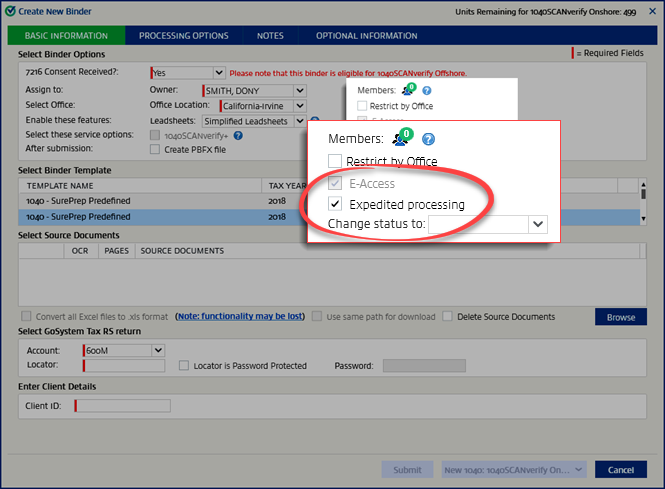Image resolution: width=665 pixels, height=489 pixels.
Task: Open the Office Location dropdown
Action: pyautogui.click(x=300, y=106)
